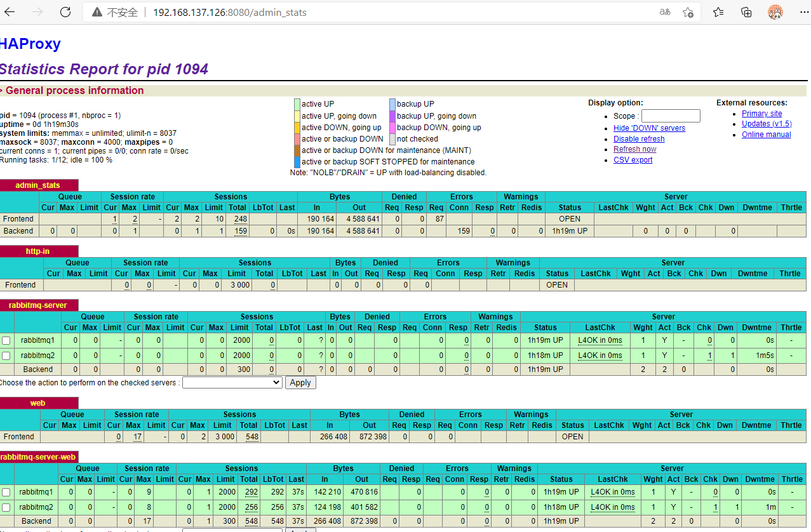Click web Frontend sessions total 548
This screenshot has width=811, height=532.
point(251,437)
